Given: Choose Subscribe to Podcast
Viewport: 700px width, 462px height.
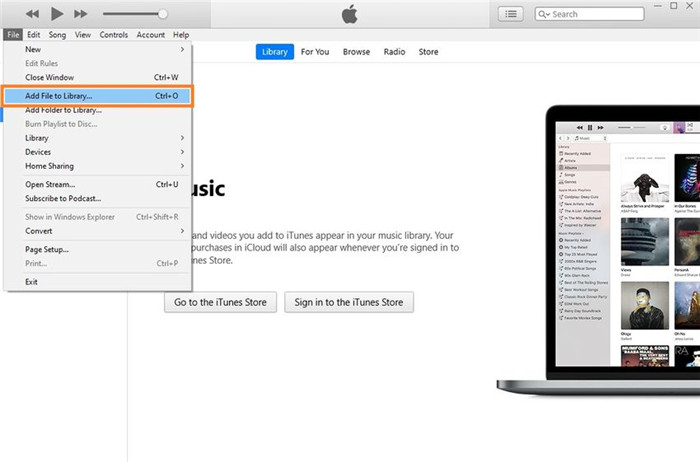Looking at the screenshot, I should [98, 198].
